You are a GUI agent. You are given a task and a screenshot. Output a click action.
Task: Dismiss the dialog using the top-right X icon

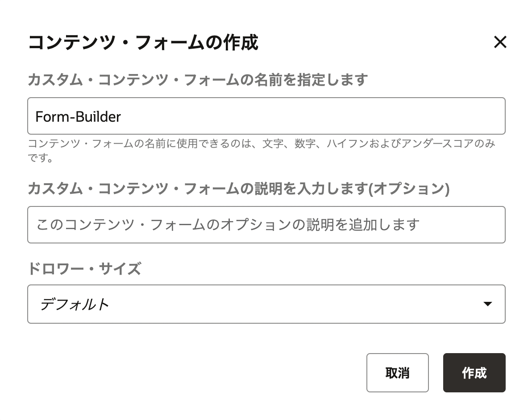[x=500, y=42]
